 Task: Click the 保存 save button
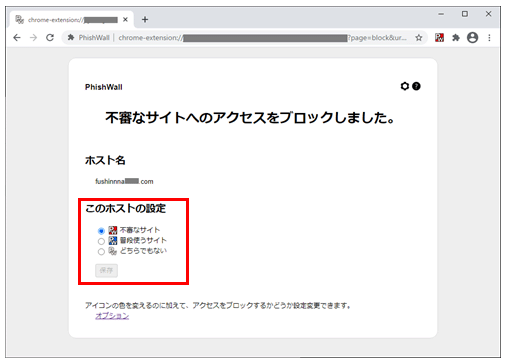click(x=106, y=270)
